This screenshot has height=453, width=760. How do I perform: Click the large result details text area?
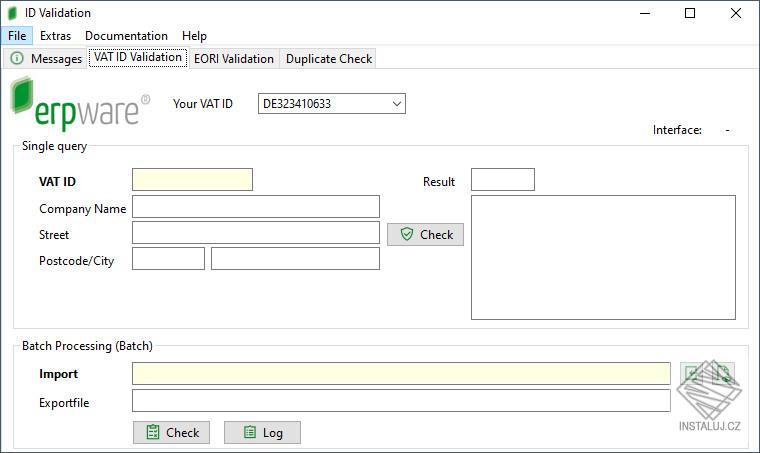pos(603,257)
